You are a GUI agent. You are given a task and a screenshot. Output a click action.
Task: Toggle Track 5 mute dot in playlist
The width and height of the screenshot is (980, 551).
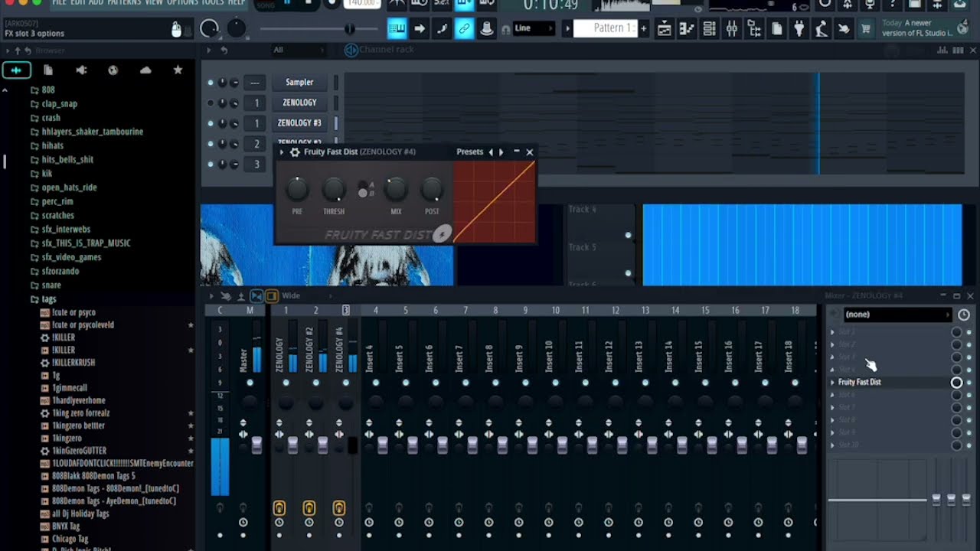pos(629,273)
